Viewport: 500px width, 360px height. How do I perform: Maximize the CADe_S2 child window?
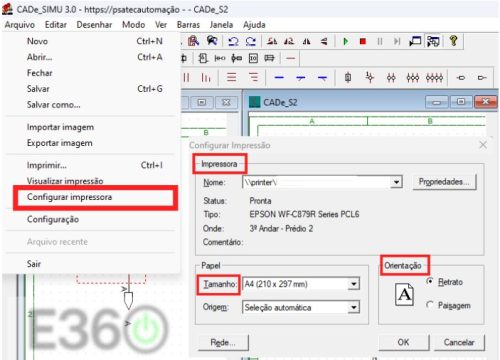[461, 102]
